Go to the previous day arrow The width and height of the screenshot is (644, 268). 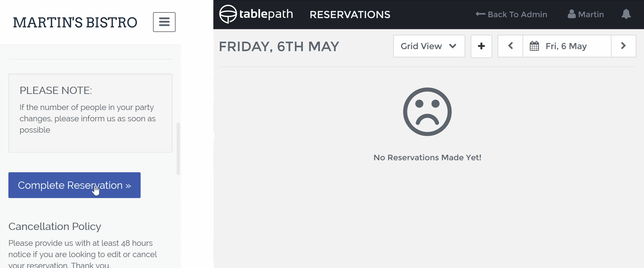pyautogui.click(x=510, y=46)
